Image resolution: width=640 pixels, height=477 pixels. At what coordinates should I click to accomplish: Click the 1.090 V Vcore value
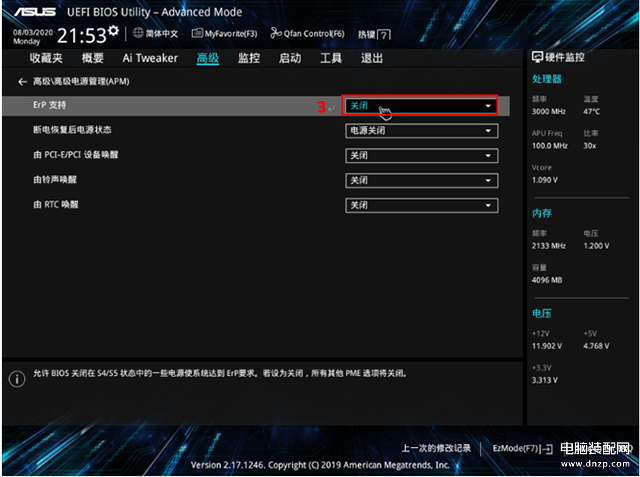click(x=544, y=180)
